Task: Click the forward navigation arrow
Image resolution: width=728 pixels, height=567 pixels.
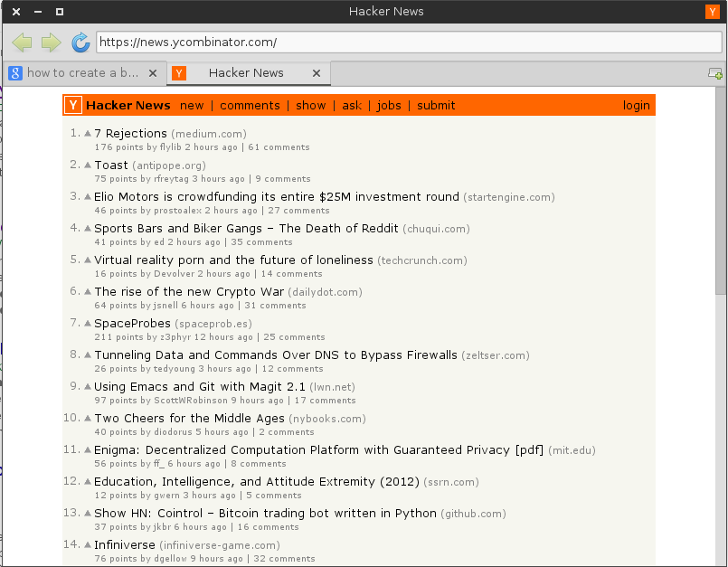Action: click(51, 43)
